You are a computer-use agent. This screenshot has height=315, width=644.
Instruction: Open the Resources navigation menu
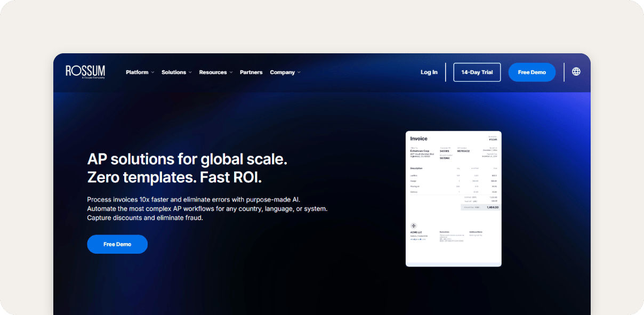coord(213,72)
